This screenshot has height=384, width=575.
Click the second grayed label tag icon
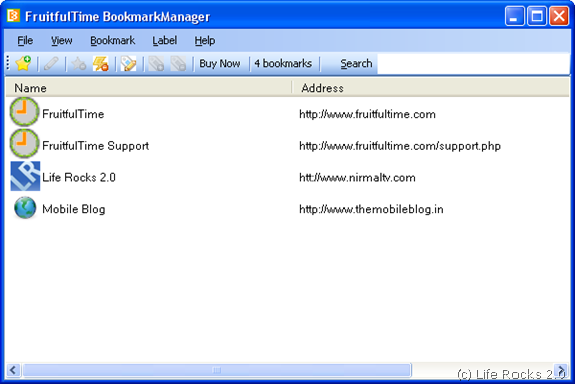(x=178, y=63)
